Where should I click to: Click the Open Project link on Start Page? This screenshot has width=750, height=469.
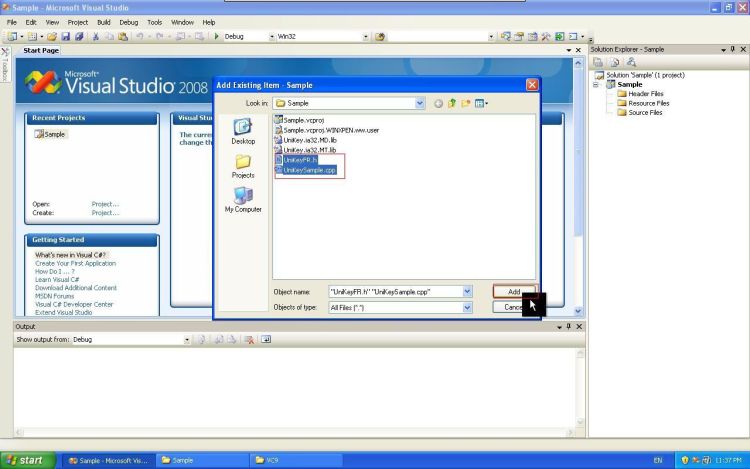click(x=105, y=204)
